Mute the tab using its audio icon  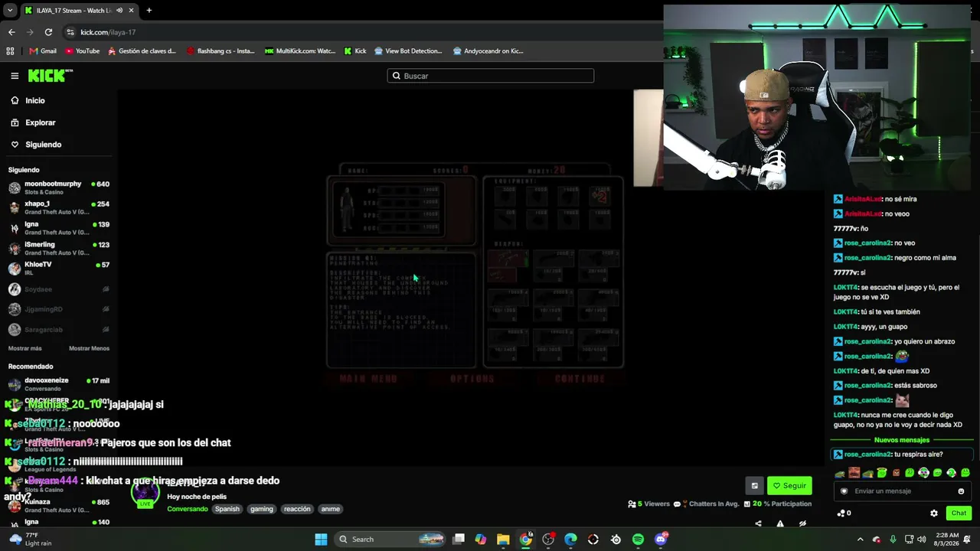[119, 11]
